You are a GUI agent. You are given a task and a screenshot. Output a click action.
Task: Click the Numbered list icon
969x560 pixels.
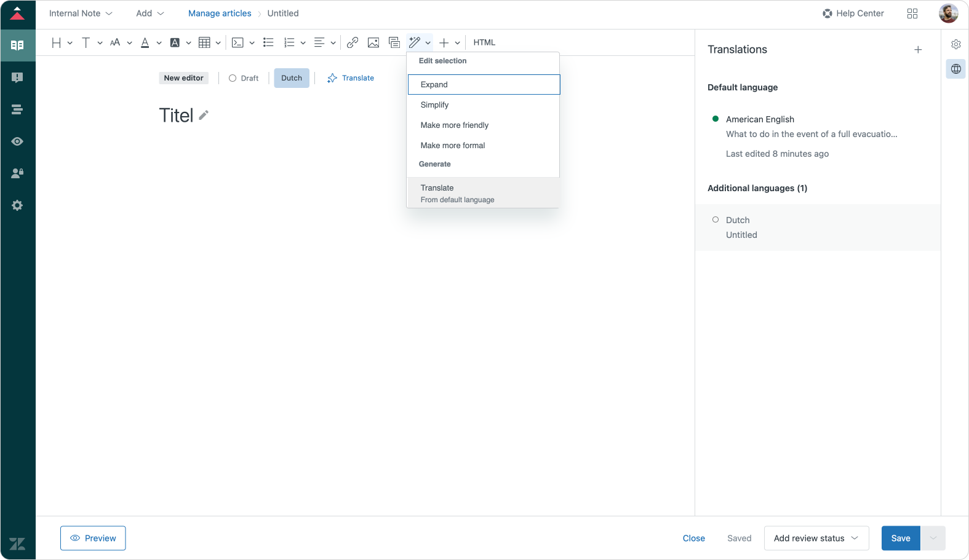click(289, 42)
